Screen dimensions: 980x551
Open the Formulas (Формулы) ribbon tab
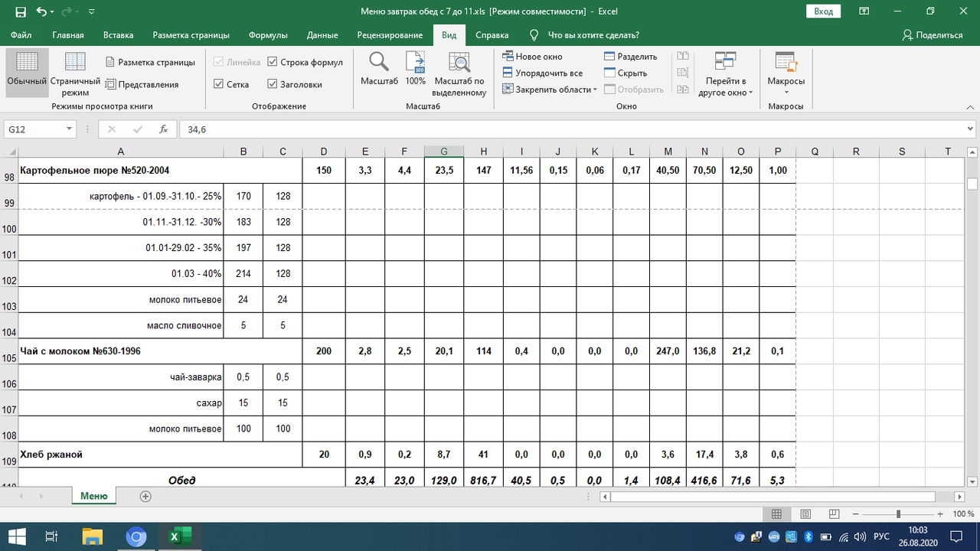coord(268,35)
